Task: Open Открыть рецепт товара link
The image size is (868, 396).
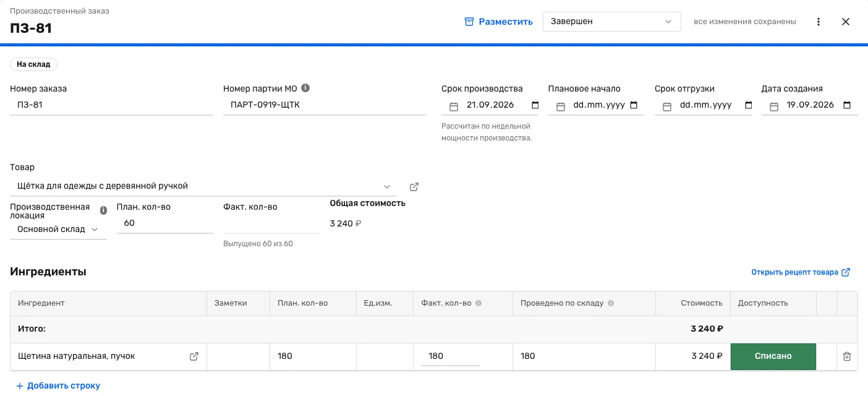Action: [x=794, y=272]
